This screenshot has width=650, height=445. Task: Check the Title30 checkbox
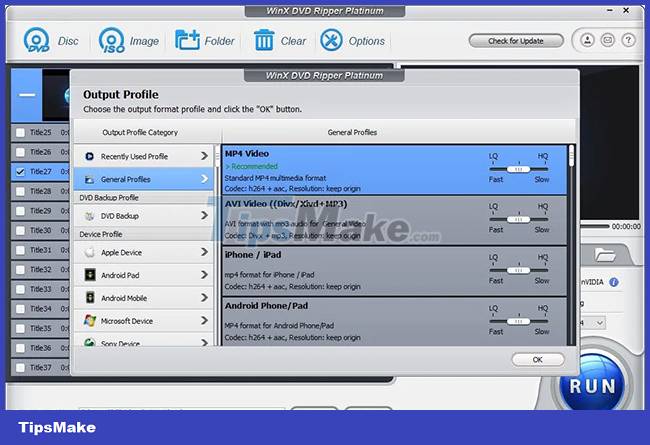click(x=20, y=231)
